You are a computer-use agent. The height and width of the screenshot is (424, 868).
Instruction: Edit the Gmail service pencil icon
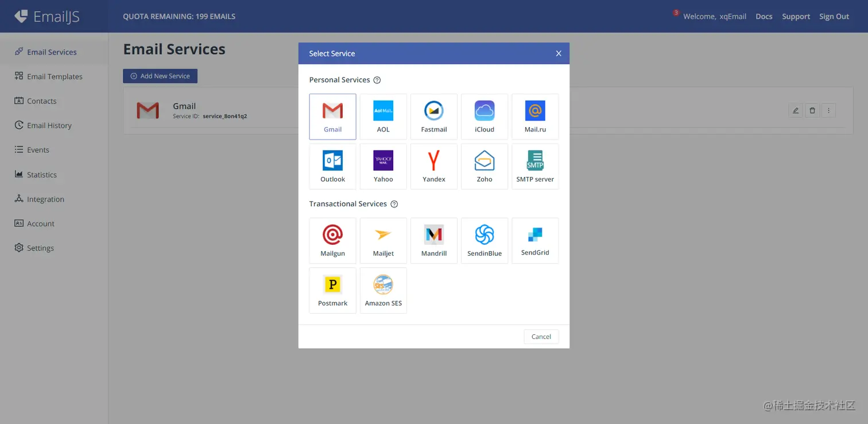click(796, 110)
